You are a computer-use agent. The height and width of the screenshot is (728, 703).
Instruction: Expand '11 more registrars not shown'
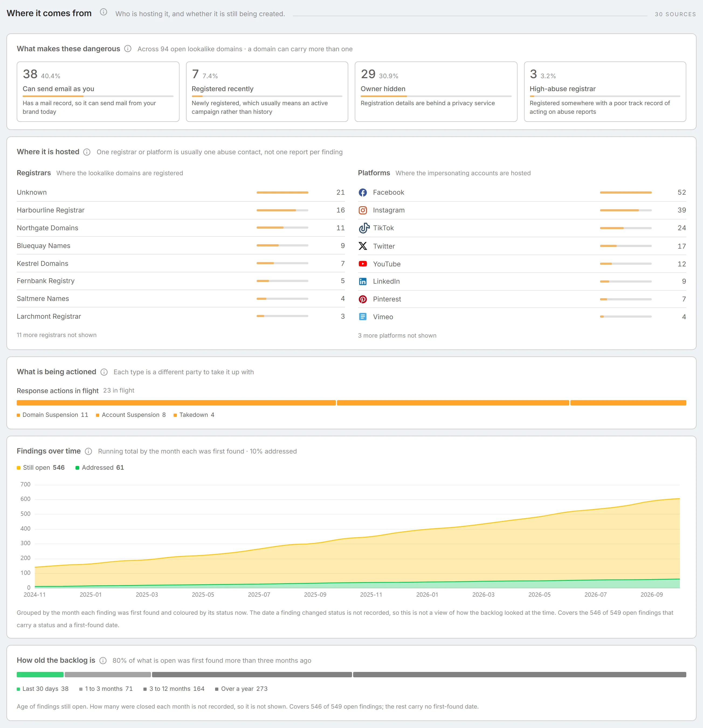pyautogui.click(x=56, y=335)
